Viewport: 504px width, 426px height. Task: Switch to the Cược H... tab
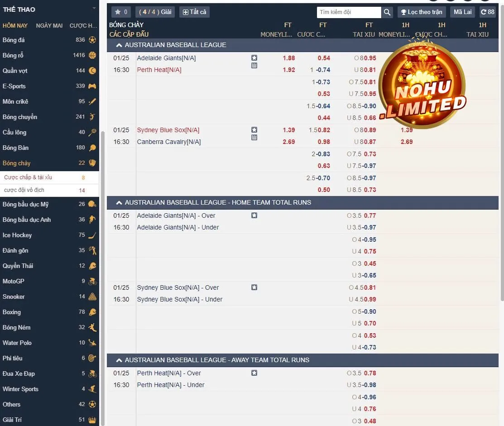pyautogui.click(x=83, y=26)
